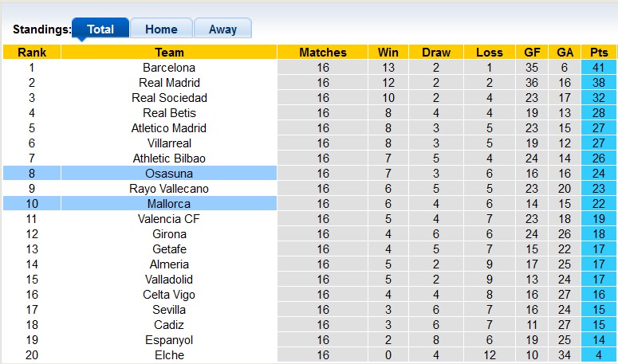
Task: Click the Pts column header
Action: pos(597,53)
